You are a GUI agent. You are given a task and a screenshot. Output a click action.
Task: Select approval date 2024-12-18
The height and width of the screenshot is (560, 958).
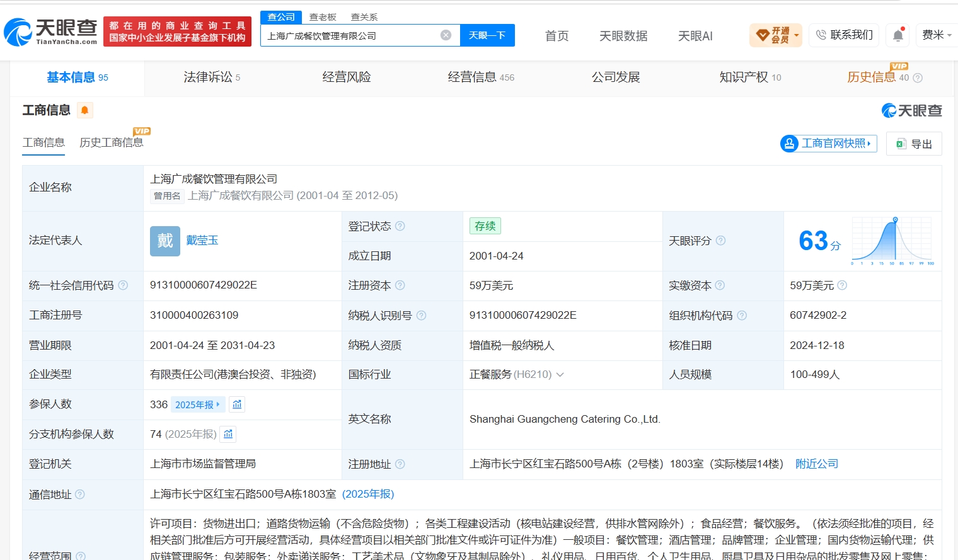click(x=817, y=345)
